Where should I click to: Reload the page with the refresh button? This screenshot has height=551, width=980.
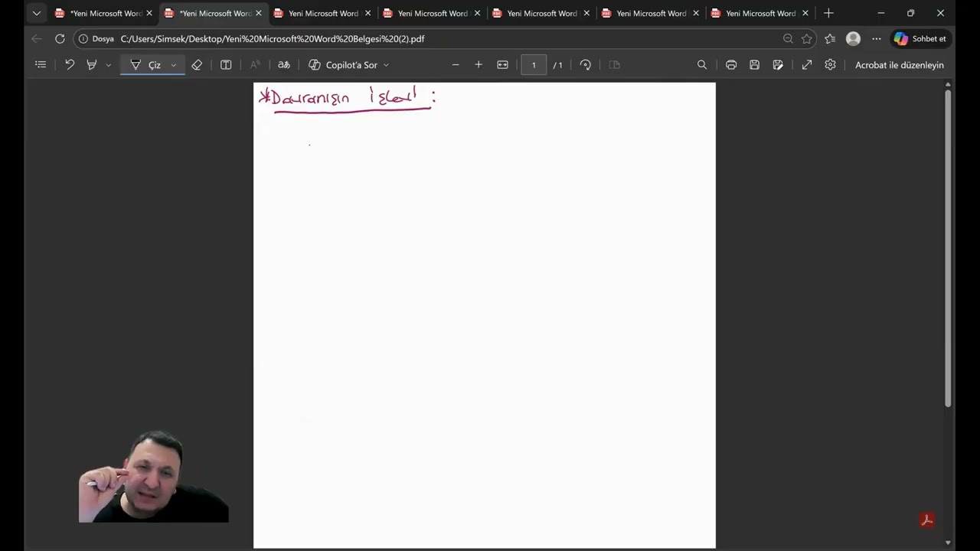60,38
